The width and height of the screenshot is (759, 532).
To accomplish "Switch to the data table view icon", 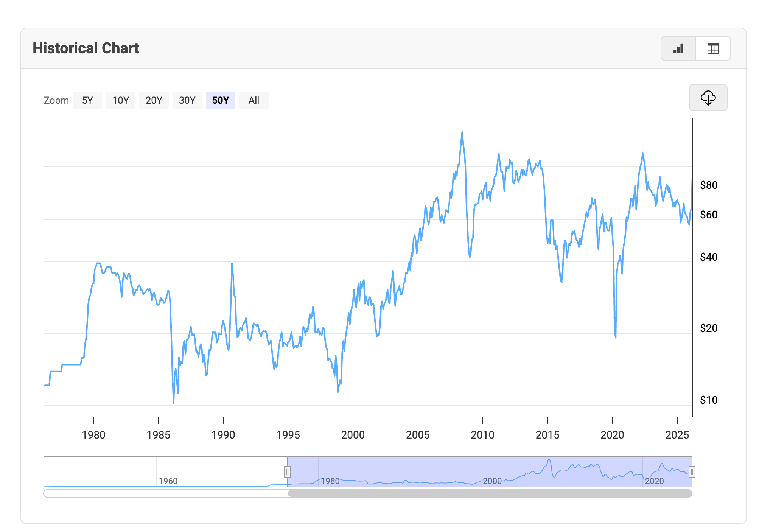I will 713,48.
